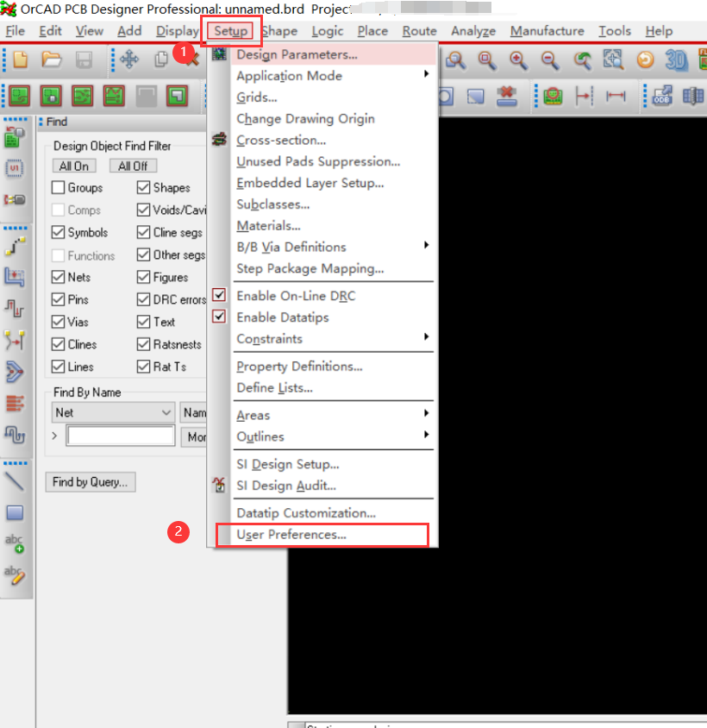Click the Copy toolbar icon

[x=160, y=60]
